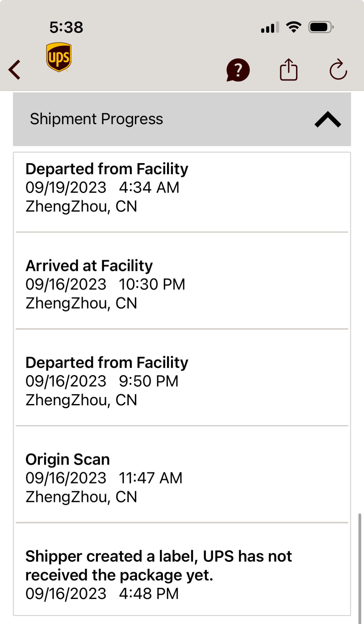This screenshot has width=364, height=624.
Task: Tap the battery status icon
Action: tap(321, 27)
